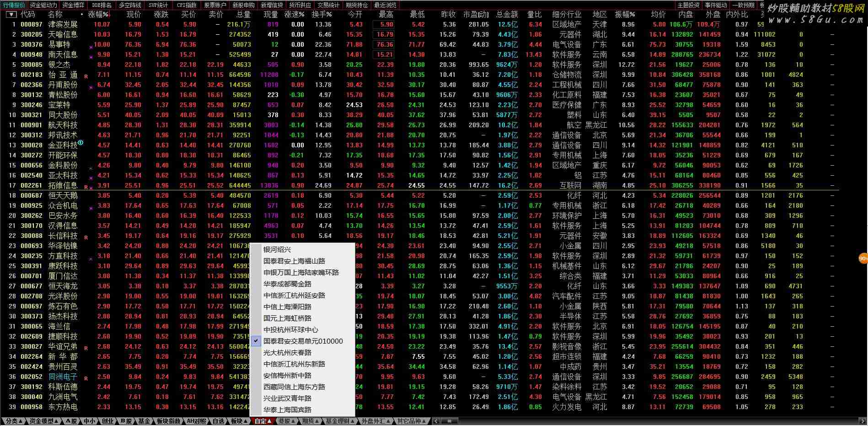Expand the 分类 bottom category menu

13,421
